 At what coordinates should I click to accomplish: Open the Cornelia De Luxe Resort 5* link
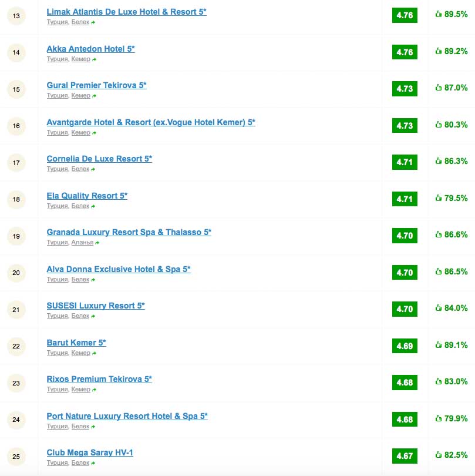tap(99, 159)
